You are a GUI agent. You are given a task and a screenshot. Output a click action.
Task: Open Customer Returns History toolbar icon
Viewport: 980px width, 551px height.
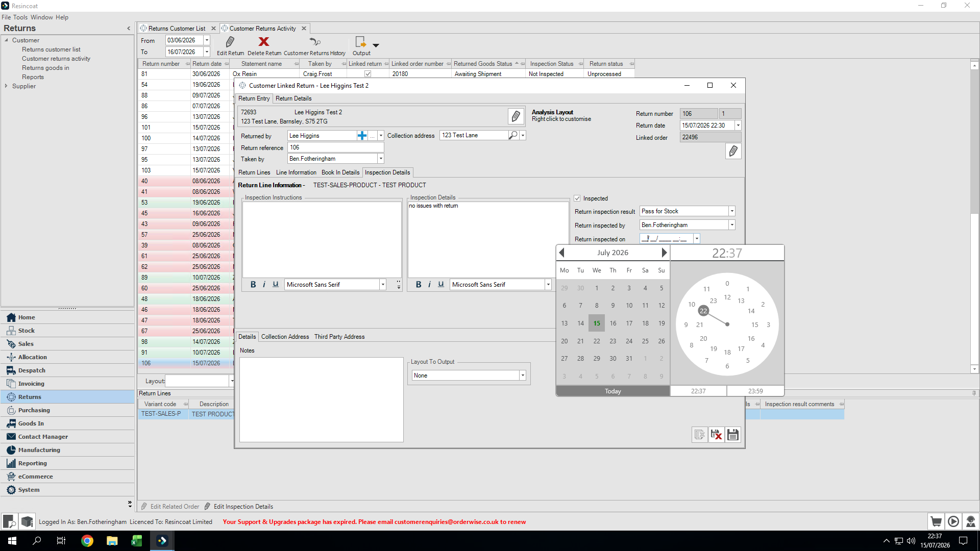click(x=314, y=42)
